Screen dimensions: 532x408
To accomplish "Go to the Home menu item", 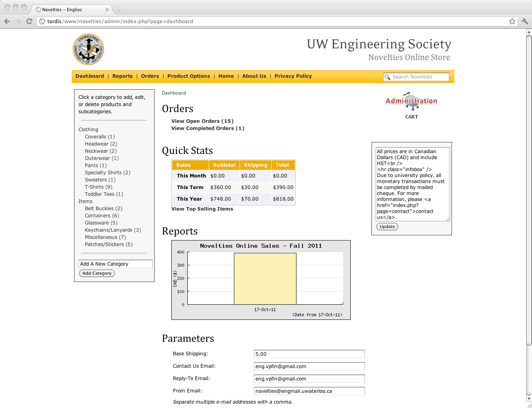I will pos(226,76).
